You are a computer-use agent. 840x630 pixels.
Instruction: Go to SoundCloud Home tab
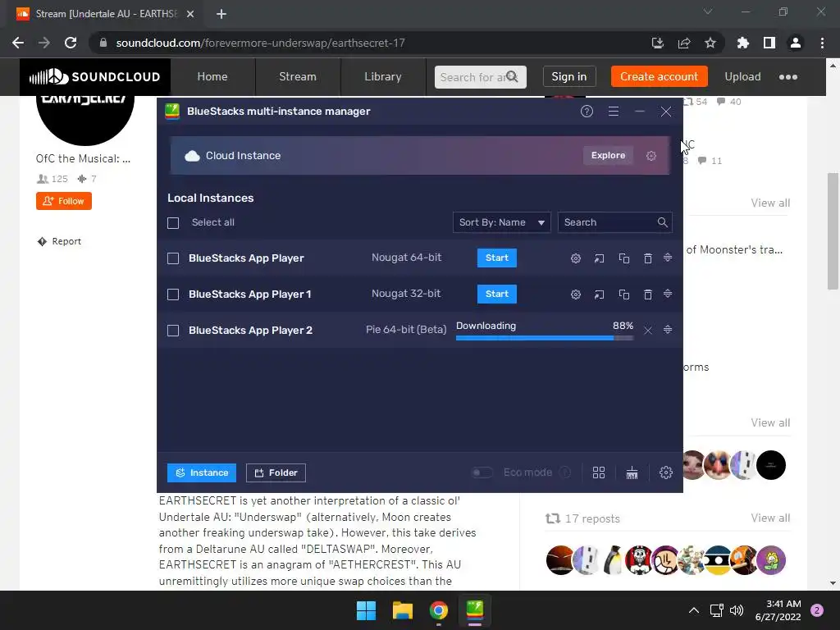click(212, 76)
